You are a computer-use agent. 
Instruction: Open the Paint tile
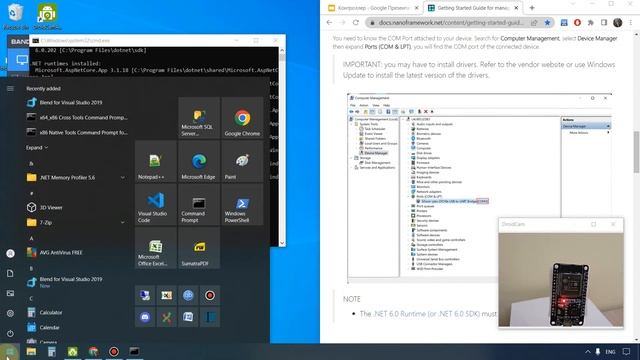(x=242, y=161)
